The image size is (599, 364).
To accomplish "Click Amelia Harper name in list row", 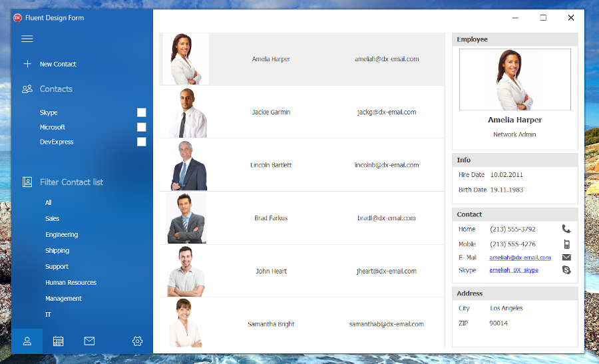I will tap(271, 59).
